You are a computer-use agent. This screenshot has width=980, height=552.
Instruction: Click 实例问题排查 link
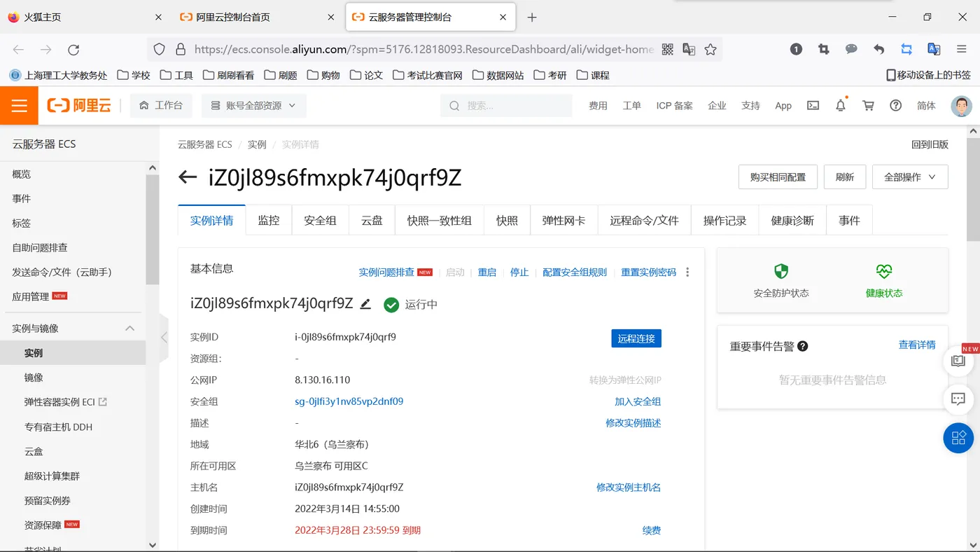click(386, 272)
